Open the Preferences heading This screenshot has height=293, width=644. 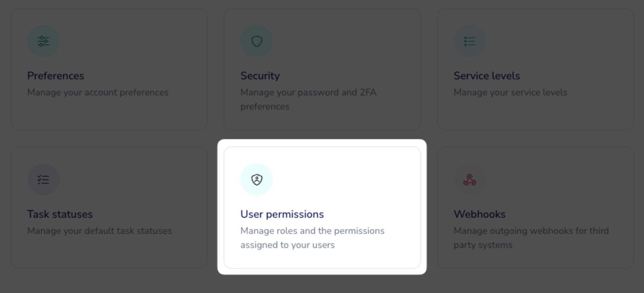[56, 76]
